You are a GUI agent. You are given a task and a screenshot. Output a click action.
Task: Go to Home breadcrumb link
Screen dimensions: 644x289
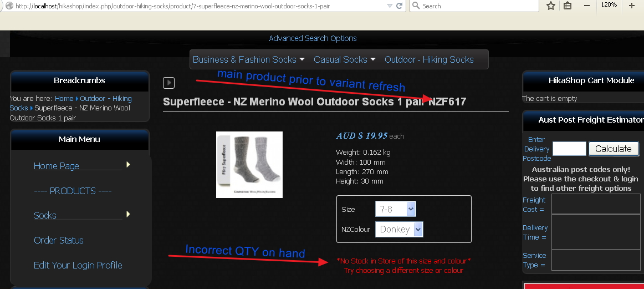64,99
